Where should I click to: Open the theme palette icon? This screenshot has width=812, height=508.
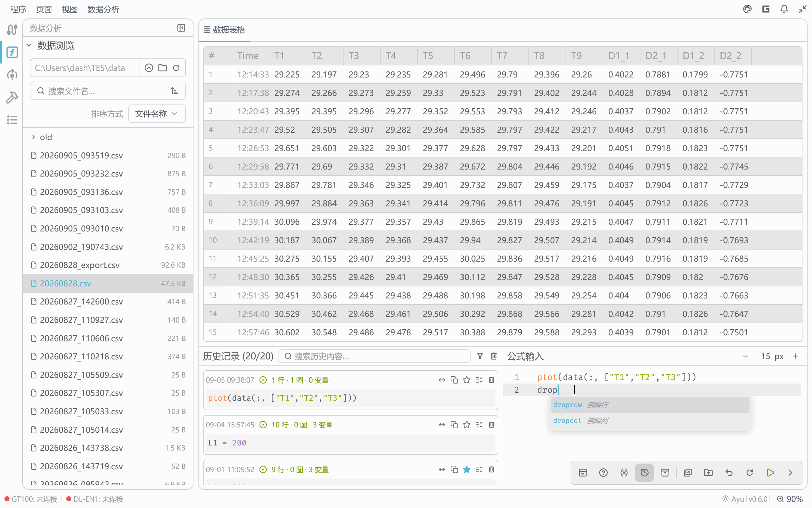(747, 9)
